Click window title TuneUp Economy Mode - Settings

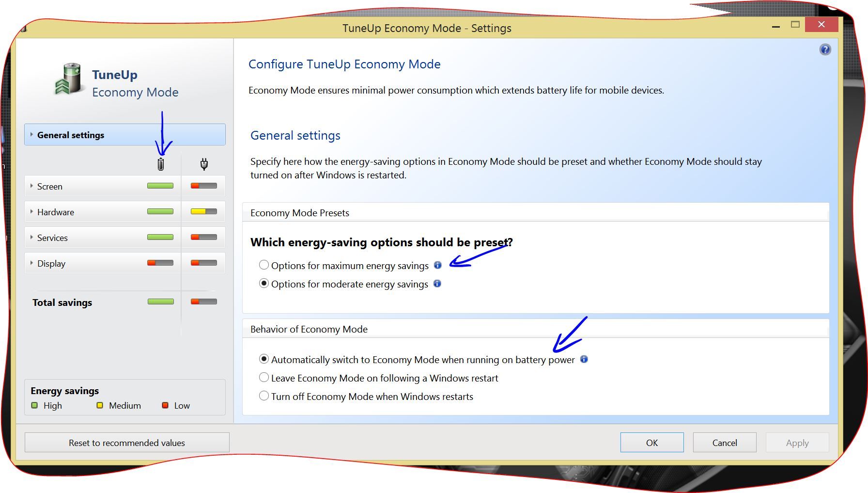(x=427, y=28)
